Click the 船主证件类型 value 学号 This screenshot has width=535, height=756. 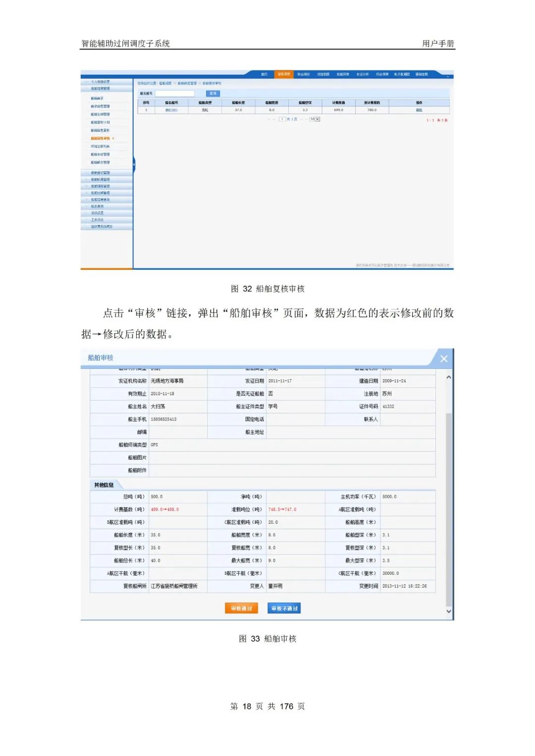click(x=272, y=406)
